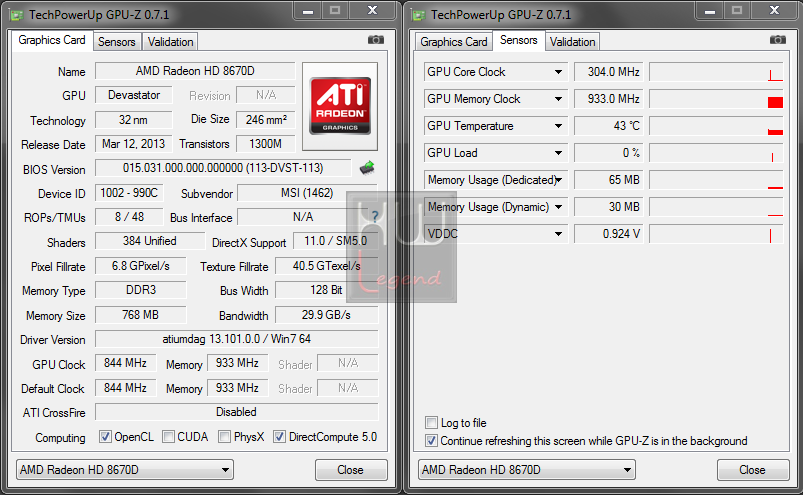Click GPU Memory Clock history graph
The height and width of the screenshot is (495, 803).
point(716,99)
